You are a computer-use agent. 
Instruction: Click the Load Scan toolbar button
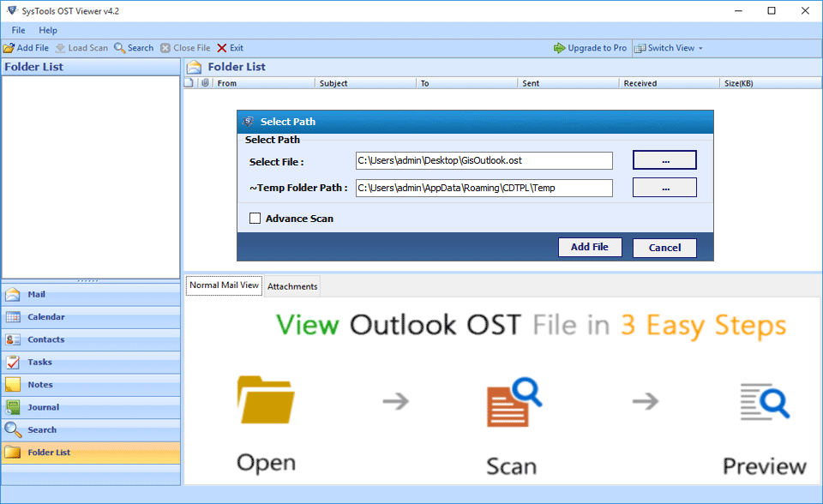(x=81, y=48)
